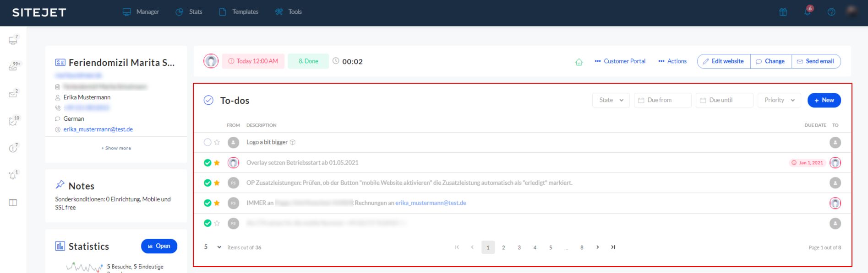Click the Edit website button
This screenshot has width=868, height=273.
click(x=723, y=61)
